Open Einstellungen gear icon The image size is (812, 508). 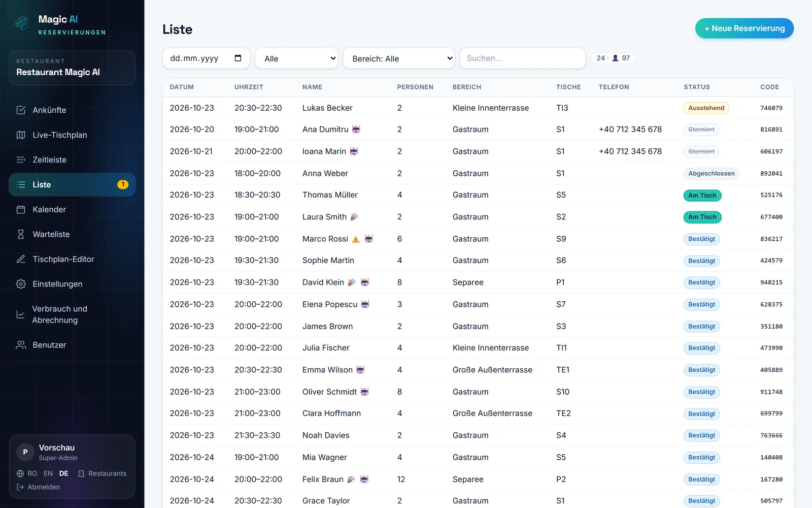tap(21, 284)
